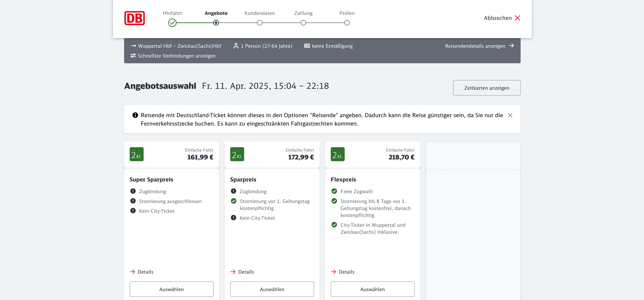Image resolution: width=644 pixels, height=300 pixels.
Task: Click the person icon for traveler info
Action: point(235,46)
